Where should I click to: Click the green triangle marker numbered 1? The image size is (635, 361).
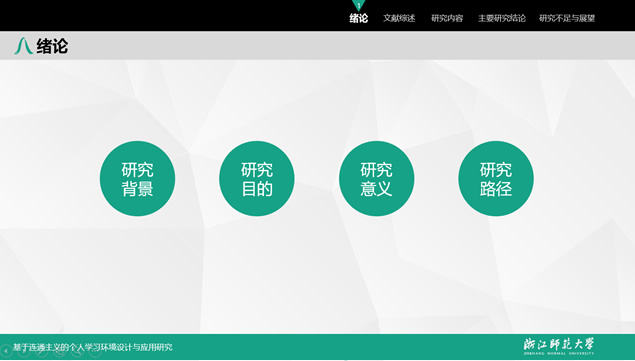point(359,5)
